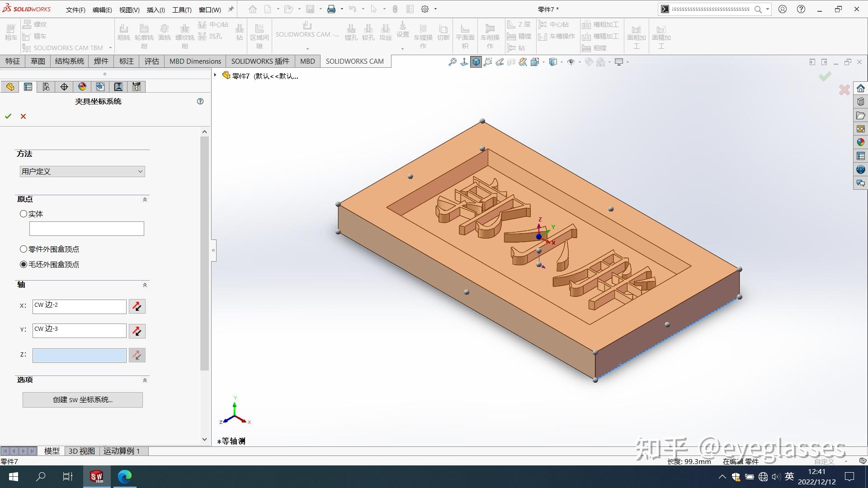Open the DimXpert manager tab icon
868x488 pixels.
64,87
